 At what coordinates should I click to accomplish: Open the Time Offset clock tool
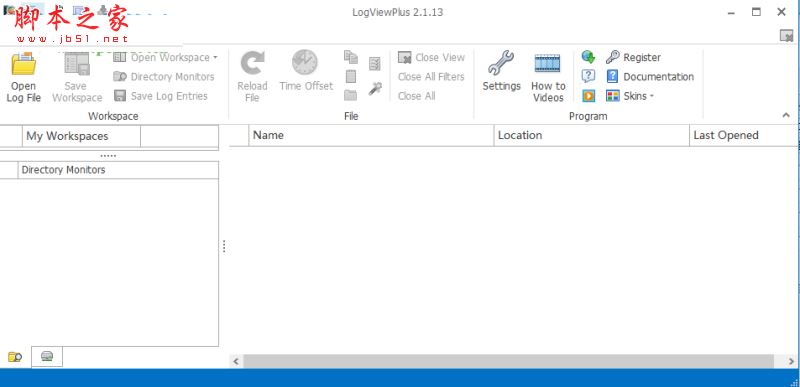[306, 71]
